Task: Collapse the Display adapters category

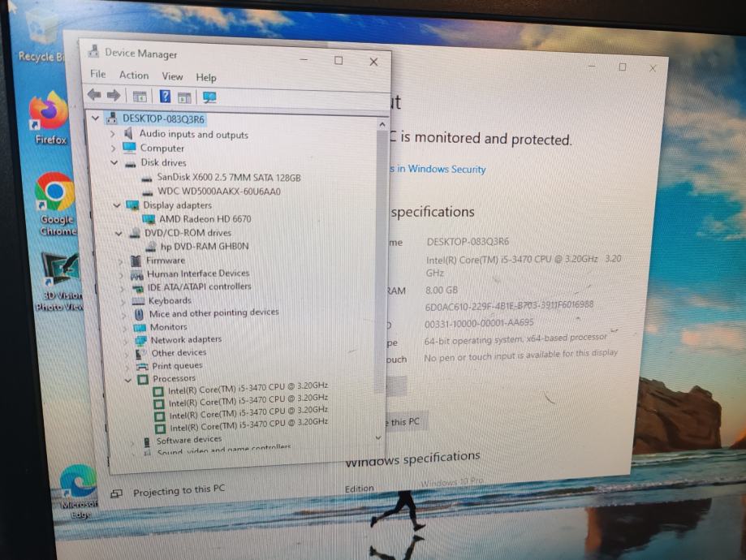Action: click(x=117, y=205)
